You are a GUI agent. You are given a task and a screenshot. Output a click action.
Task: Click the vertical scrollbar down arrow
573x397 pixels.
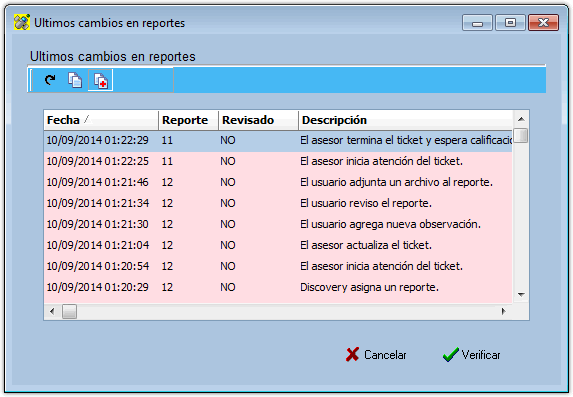pyautogui.click(x=521, y=295)
